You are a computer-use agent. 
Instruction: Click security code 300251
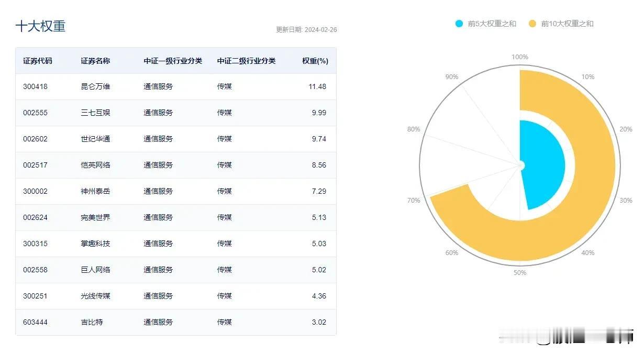pos(35,296)
